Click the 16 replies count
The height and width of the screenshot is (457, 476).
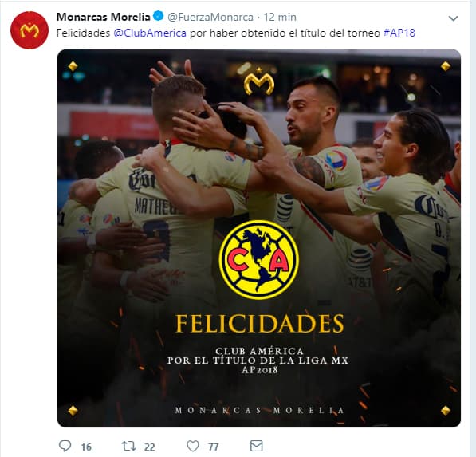86,447
